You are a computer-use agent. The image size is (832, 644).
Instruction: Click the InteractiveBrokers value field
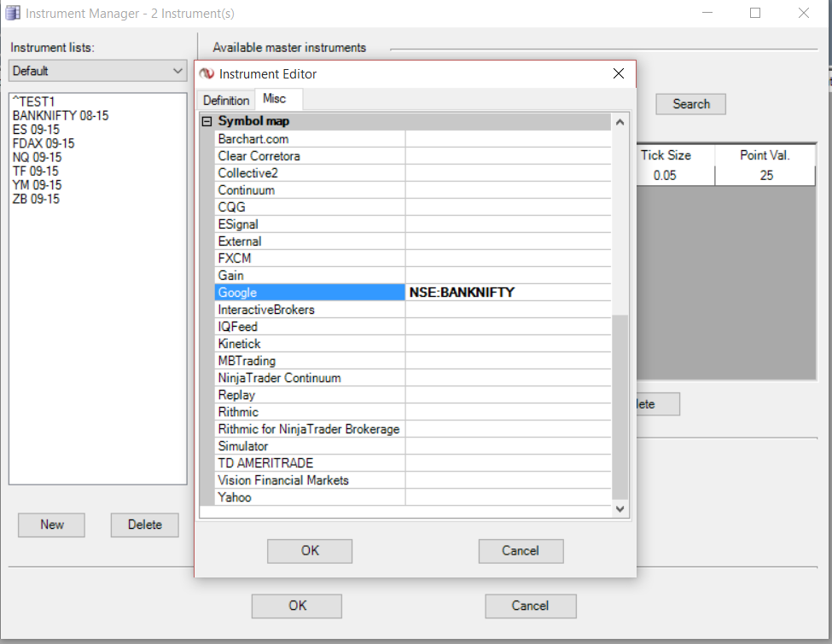(509, 310)
